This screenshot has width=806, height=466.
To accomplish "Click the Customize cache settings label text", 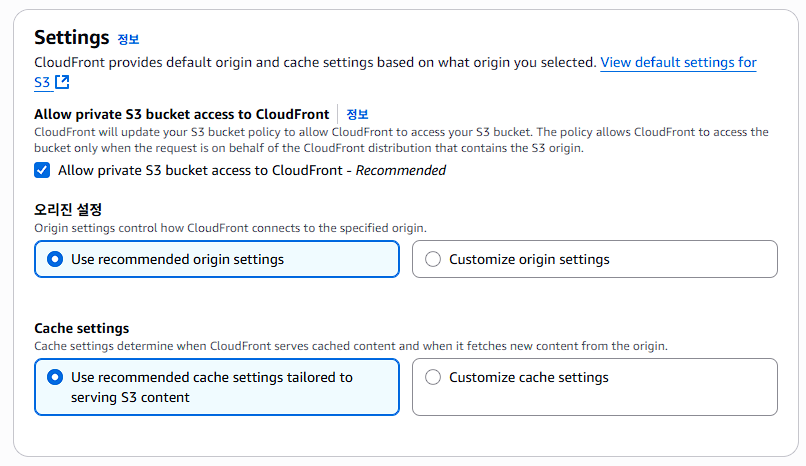I will click(x=528, y=378).
